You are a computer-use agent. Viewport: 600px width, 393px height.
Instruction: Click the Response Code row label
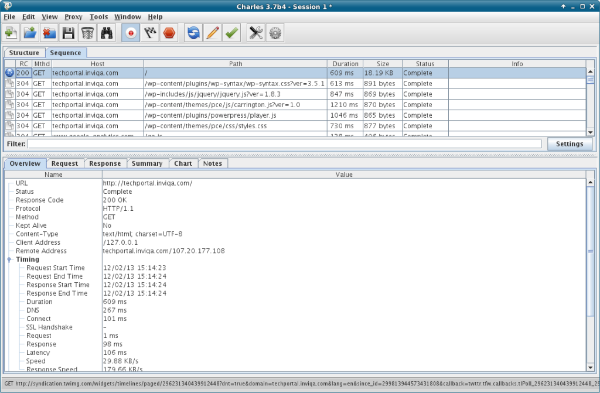39,200
